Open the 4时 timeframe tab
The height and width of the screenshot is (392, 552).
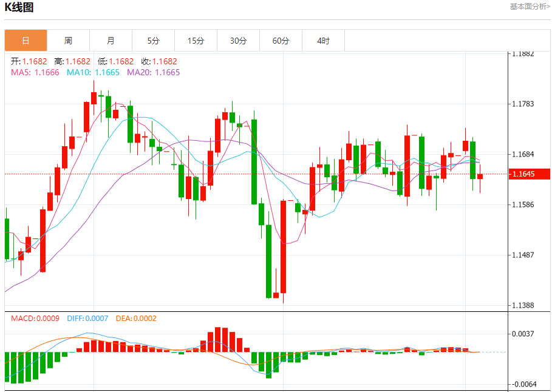click(323, 41)
